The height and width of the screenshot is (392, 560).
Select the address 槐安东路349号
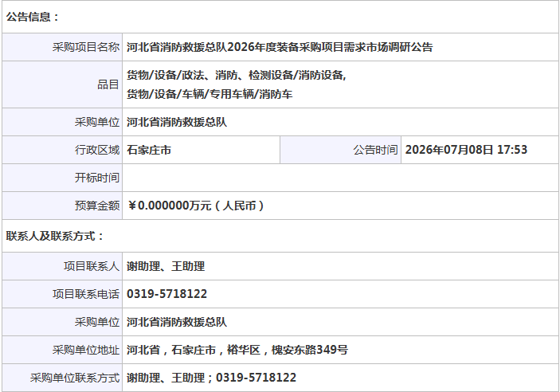310,351
